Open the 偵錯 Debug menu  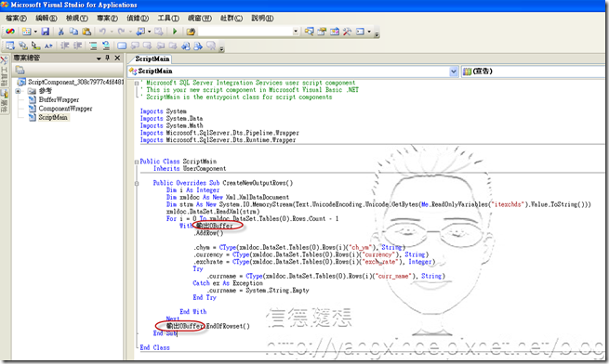[x=138, y=19]
